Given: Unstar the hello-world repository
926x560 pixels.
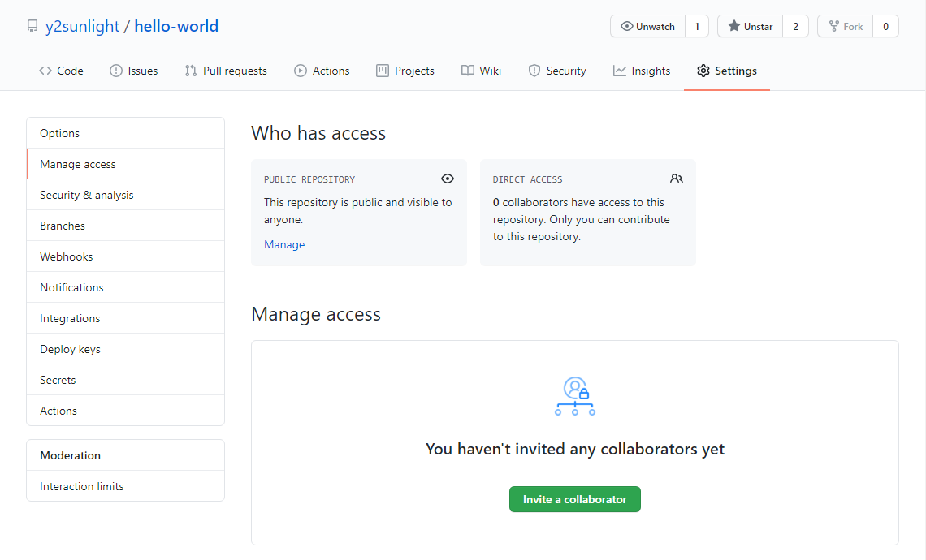Looking at the screenshot, I should (750, 27).
